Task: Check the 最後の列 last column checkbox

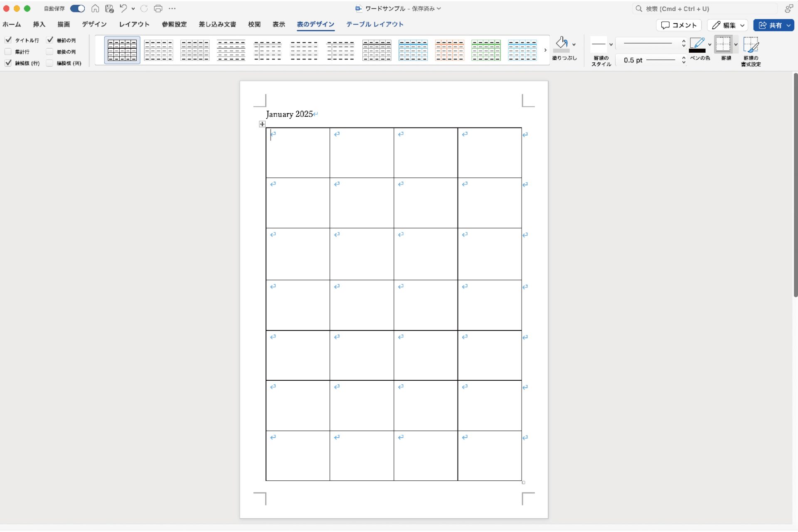Action: point(50,52)
